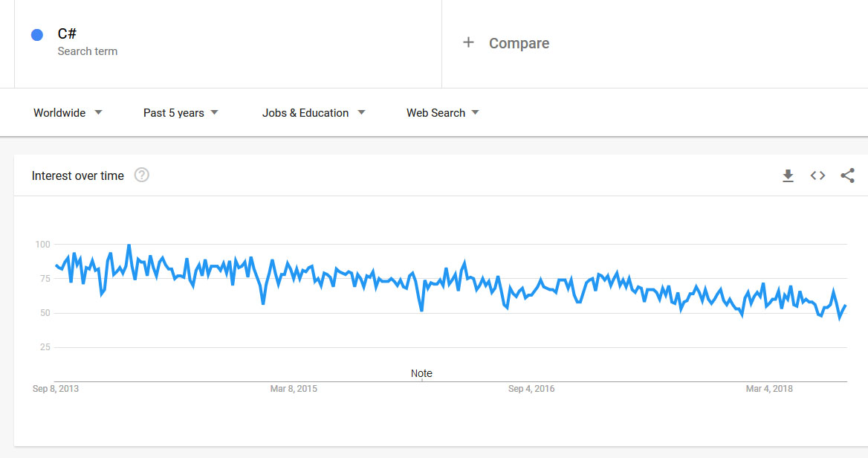
Task: Click the Interest over time heading
Action: coord(78,176)
